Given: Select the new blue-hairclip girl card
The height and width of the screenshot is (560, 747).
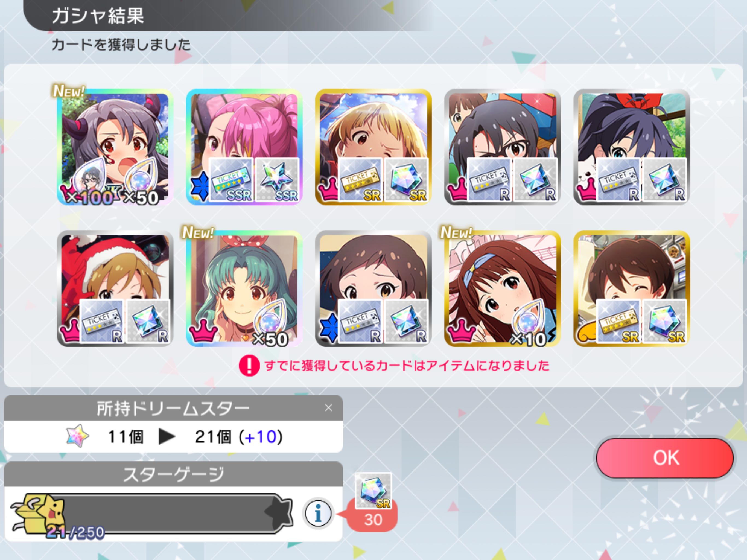Looking at the screenshot, I should tap(503, 288).
